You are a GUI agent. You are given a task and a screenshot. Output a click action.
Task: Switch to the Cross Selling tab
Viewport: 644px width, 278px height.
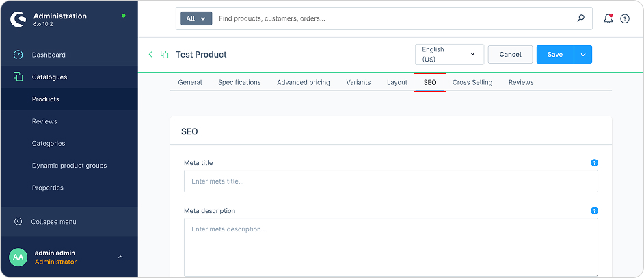click(472, 82)
